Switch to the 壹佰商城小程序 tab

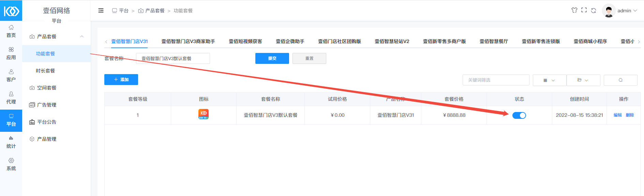click(590, 41)
